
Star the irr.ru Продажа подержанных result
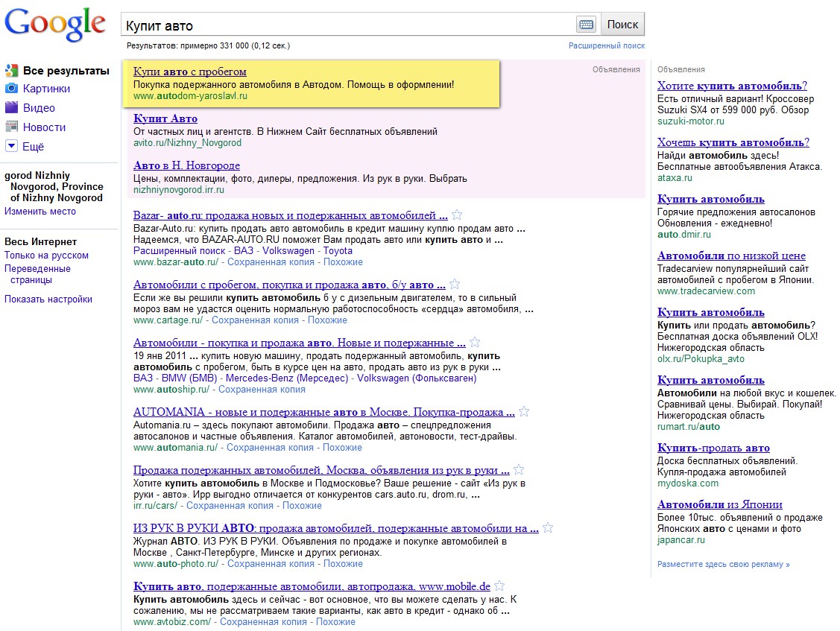pyautogui.click(x=519, y=469)
